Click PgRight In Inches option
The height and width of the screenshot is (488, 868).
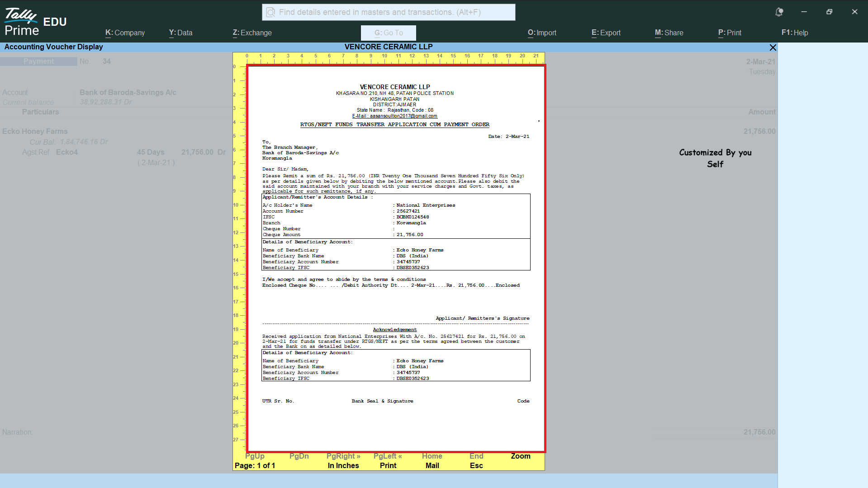[343, 461]
